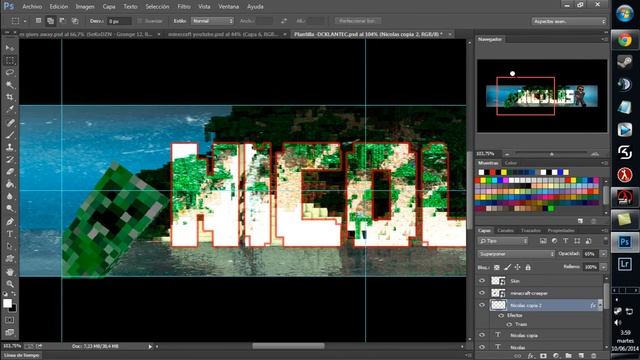Select the Clone Stamp tool
This screenshot has height=360, width=640.
(x=10, y=147)
